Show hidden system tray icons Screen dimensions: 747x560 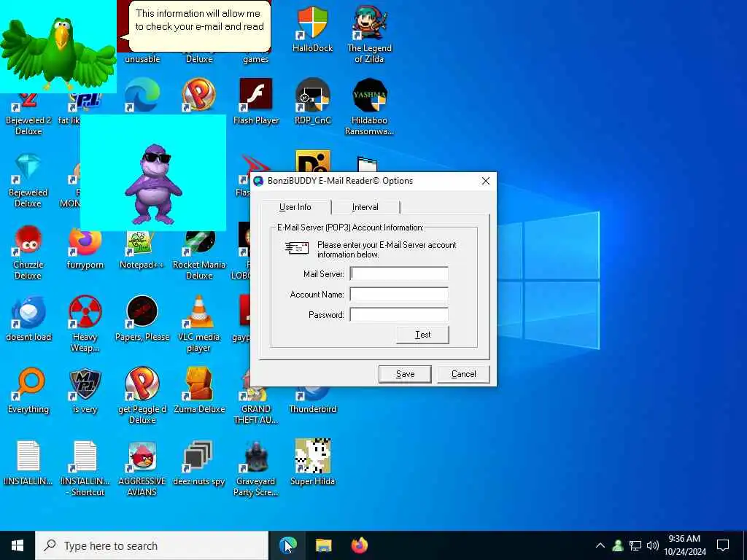pos(600,545)
